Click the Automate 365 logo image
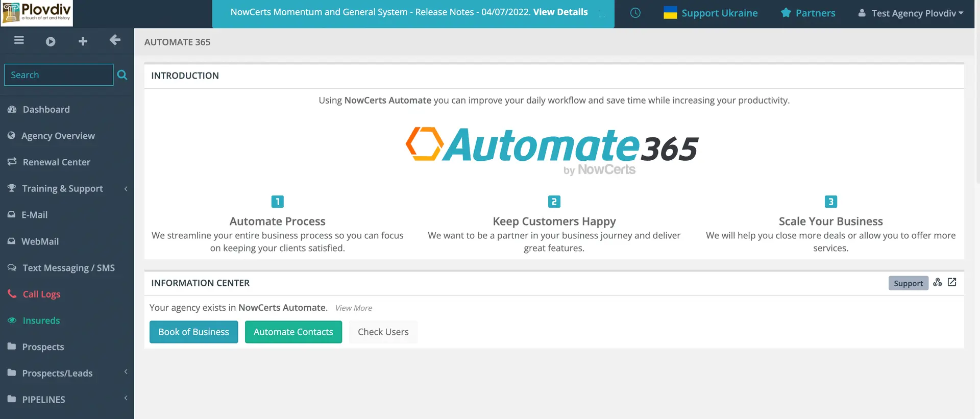980x419 pixels. tap(552, 151)
